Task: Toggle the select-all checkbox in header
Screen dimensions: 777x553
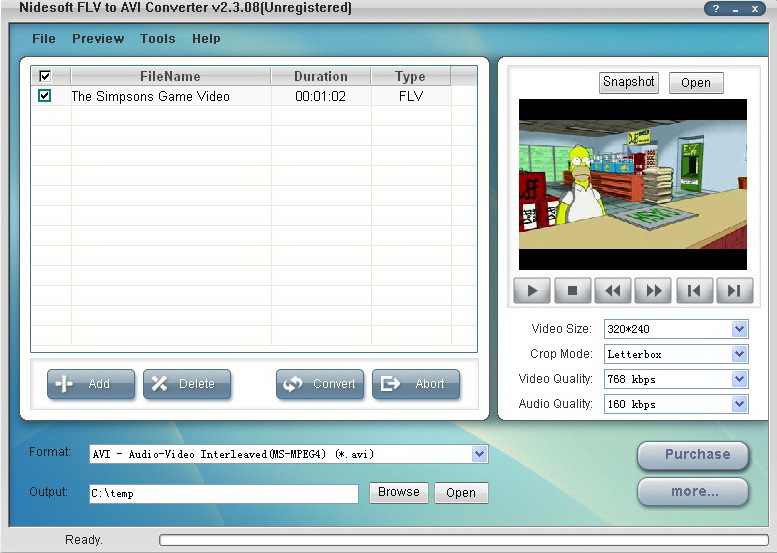Action: [x=45, y=76]
